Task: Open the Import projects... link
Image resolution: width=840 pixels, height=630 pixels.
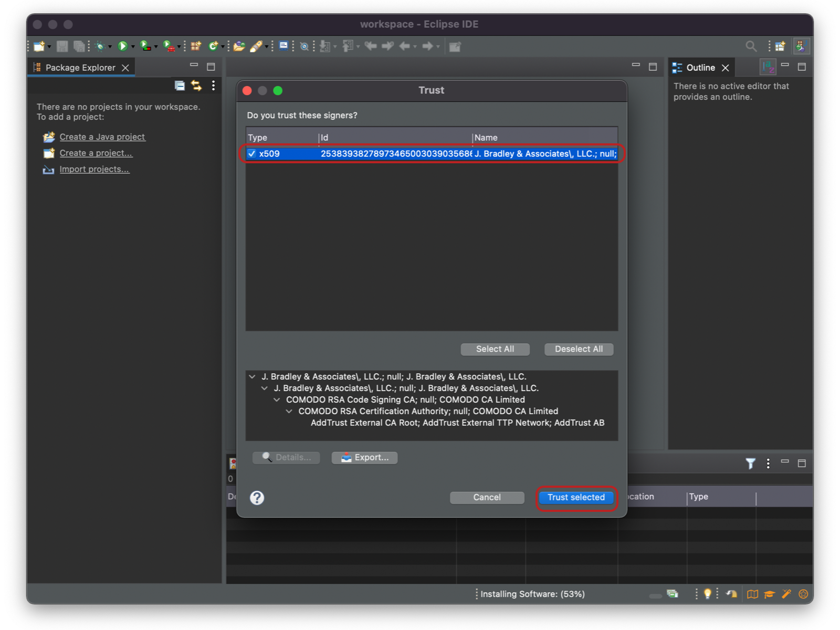Action: 94,170
